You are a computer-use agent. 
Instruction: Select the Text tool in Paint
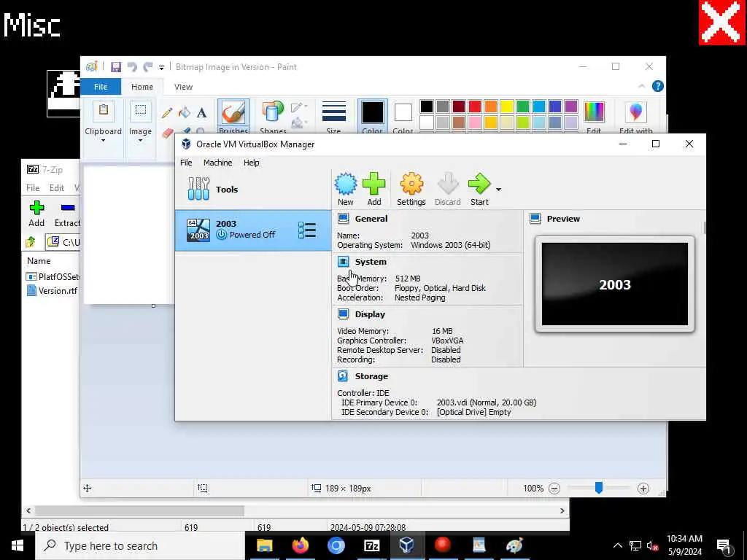[201, 113]
